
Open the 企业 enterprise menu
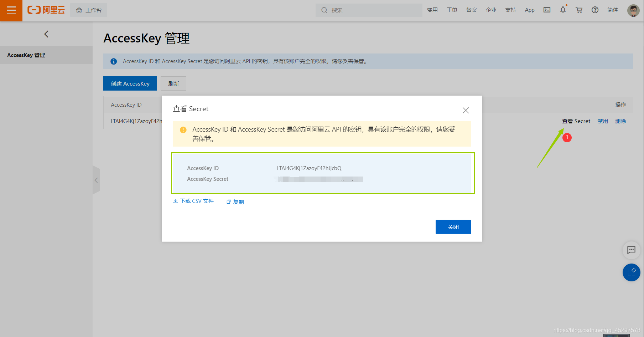coord(491,10)
